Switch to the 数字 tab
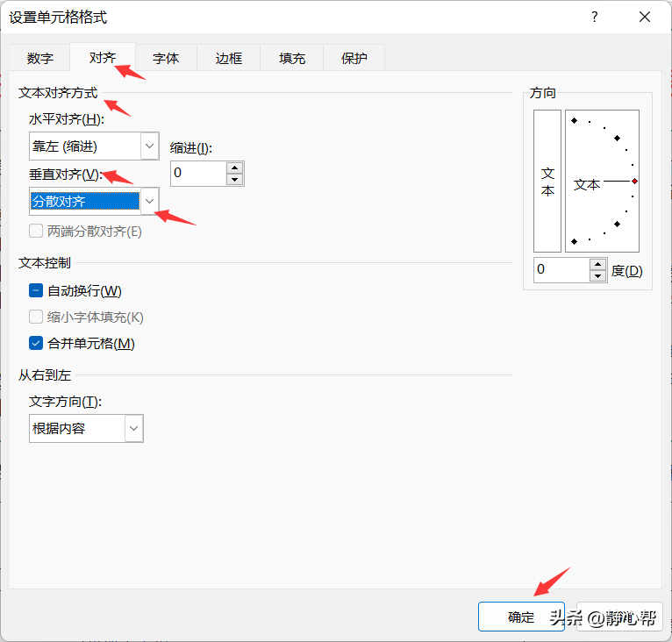The image size is (672, 642). point(39,58)
